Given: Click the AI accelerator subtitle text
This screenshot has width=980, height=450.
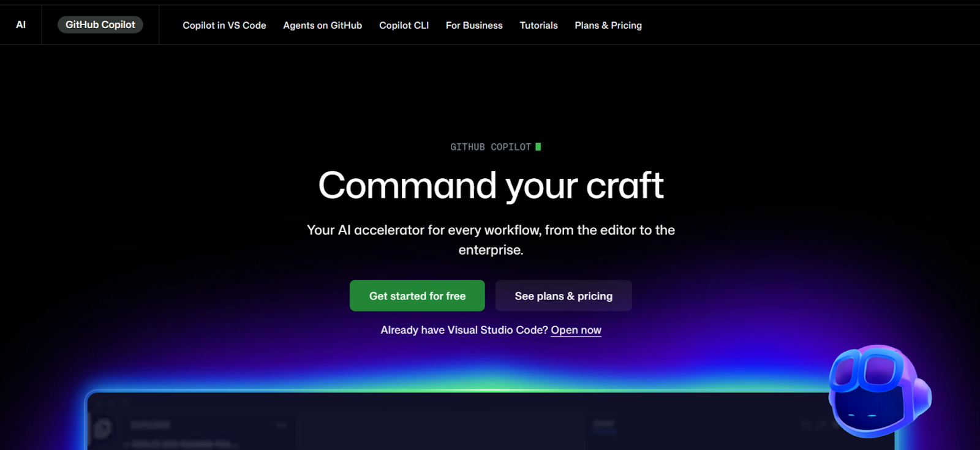Looking at the screenshot, I should coord(491,240).
